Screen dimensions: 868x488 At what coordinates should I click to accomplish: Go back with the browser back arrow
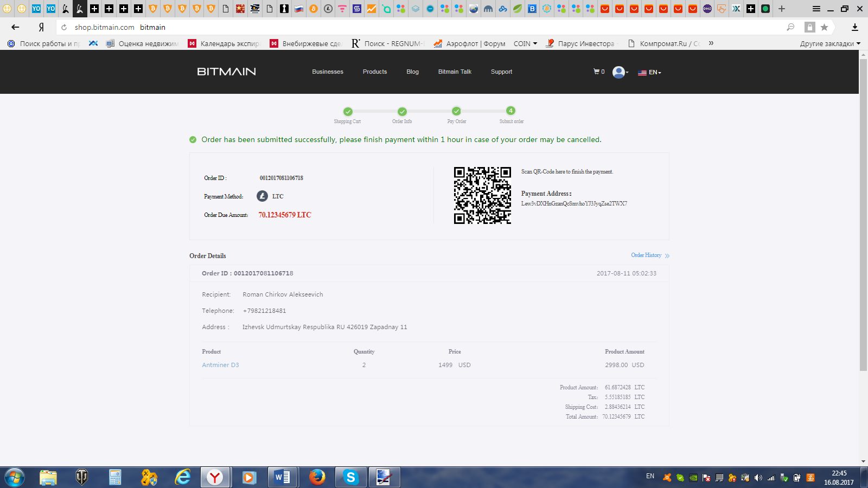[15, 27]
